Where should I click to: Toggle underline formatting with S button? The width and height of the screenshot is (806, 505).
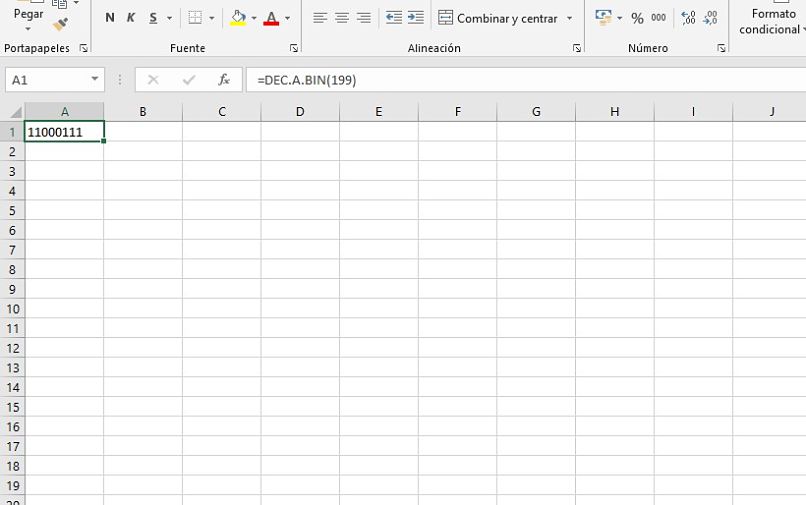[153, 18]
